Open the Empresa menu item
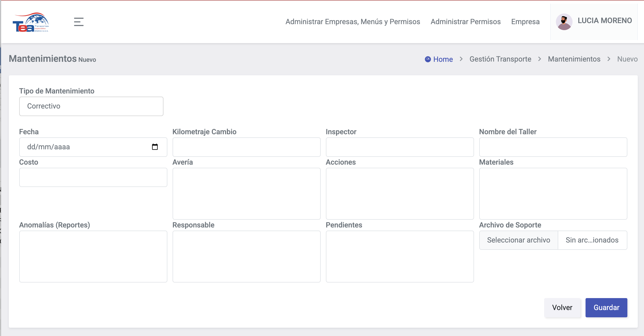This screenshot has height=336, width=644. point(525,22)
